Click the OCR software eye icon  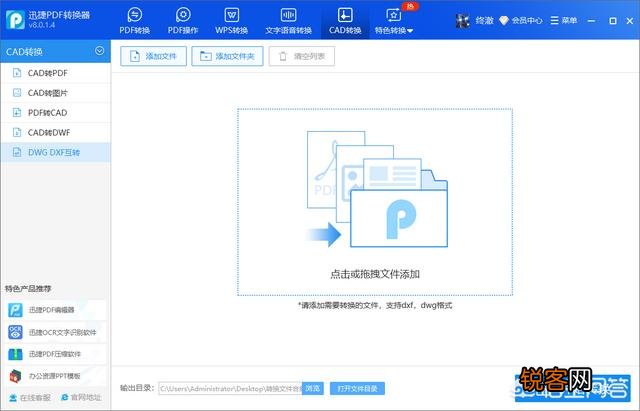click(16, 332)
